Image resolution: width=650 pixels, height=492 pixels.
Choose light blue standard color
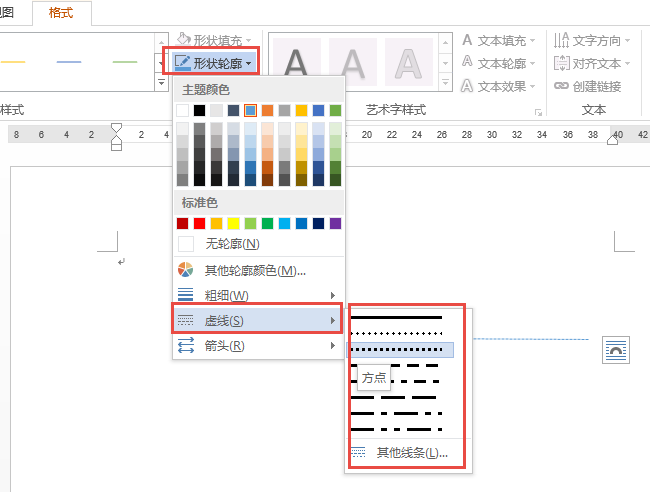[x=284, y=223]
